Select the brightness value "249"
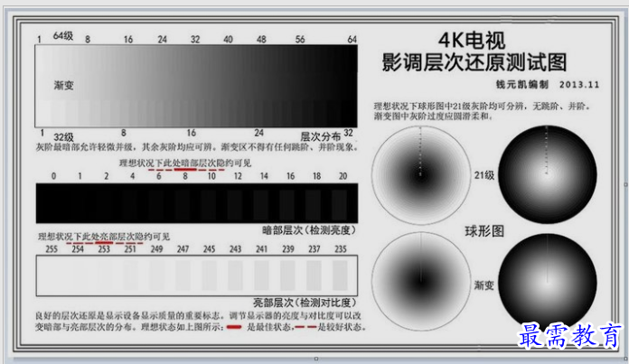Viewport: 629px width, 364px height. tap(156, 249)
